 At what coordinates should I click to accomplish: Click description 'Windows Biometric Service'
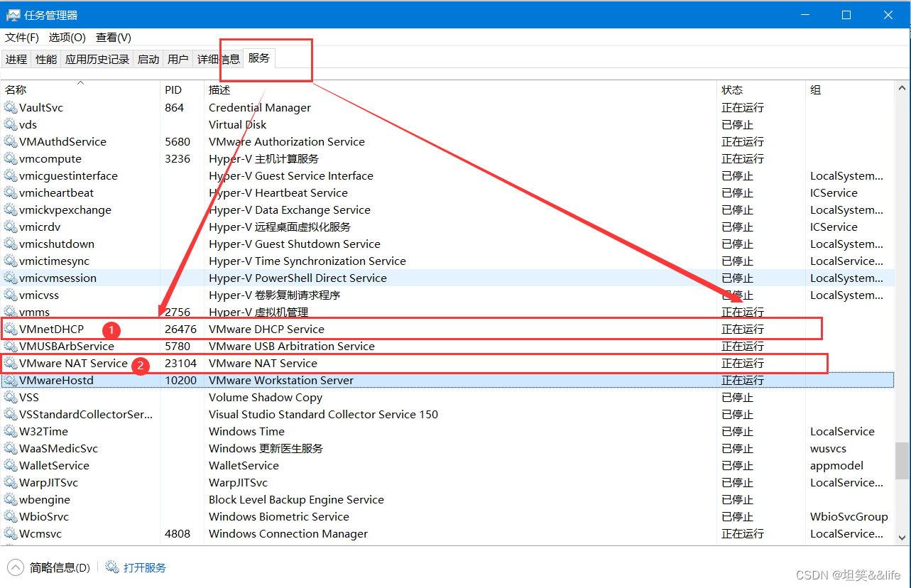279,517
